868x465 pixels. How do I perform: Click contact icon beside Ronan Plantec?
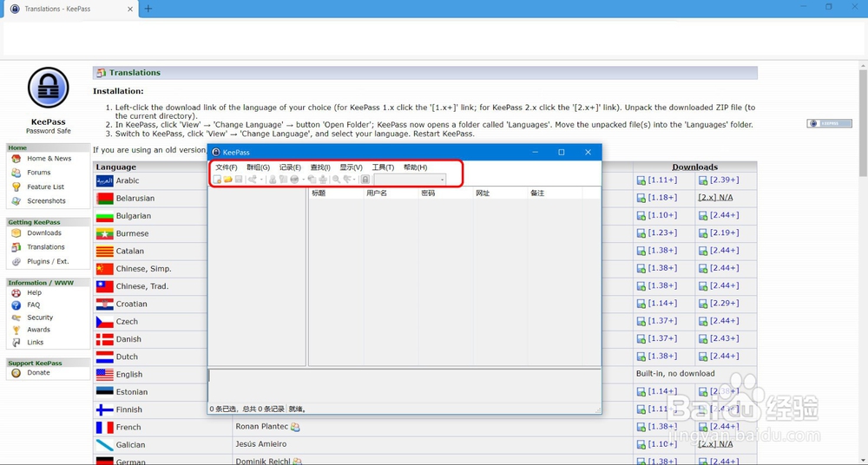pyautogui.click(x=295, y=427)
